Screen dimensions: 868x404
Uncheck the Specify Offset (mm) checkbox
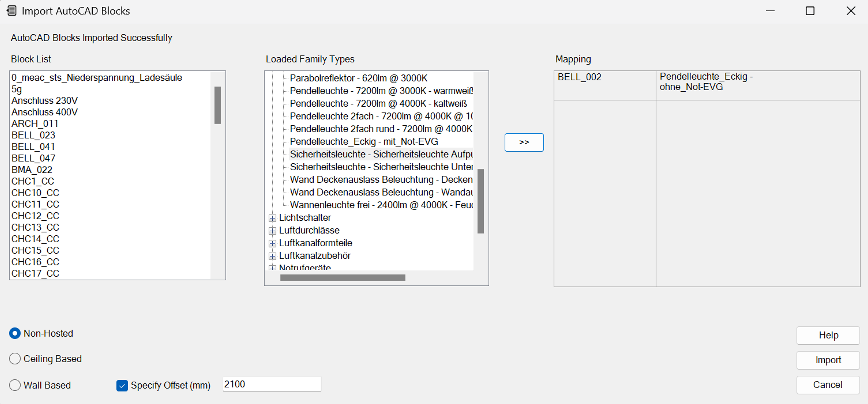(122, 385)
